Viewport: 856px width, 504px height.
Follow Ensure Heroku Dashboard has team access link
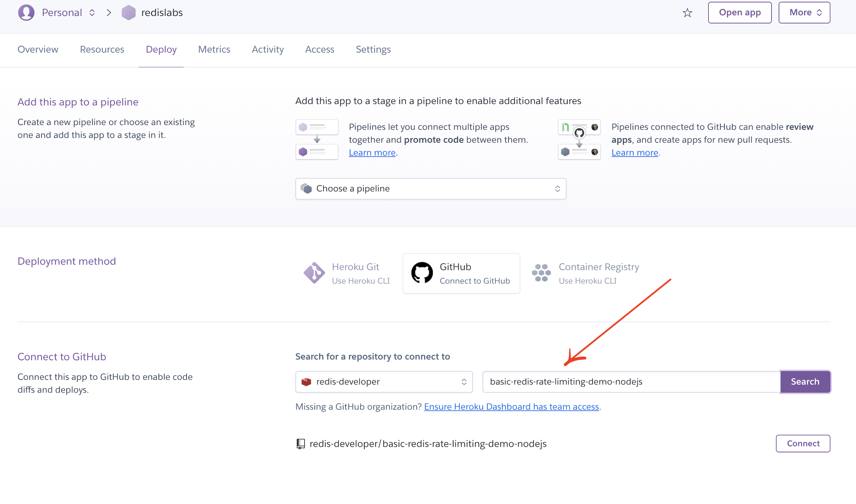pos(511,406)
